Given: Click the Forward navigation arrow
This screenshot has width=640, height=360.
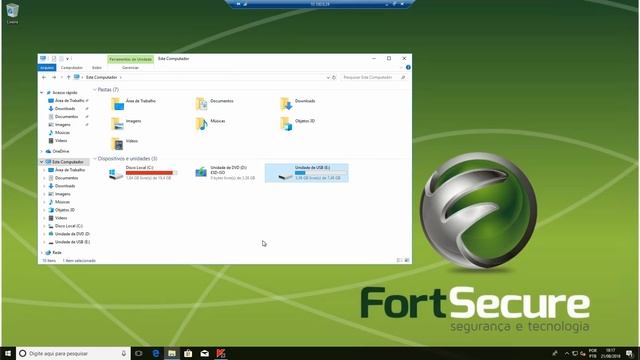Looking at the screenshot, I should 53,77.
